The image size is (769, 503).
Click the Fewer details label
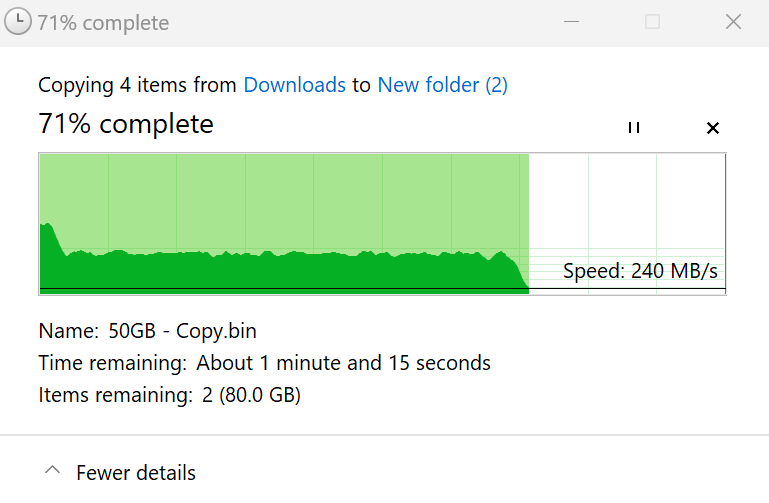tap(136, 473)
